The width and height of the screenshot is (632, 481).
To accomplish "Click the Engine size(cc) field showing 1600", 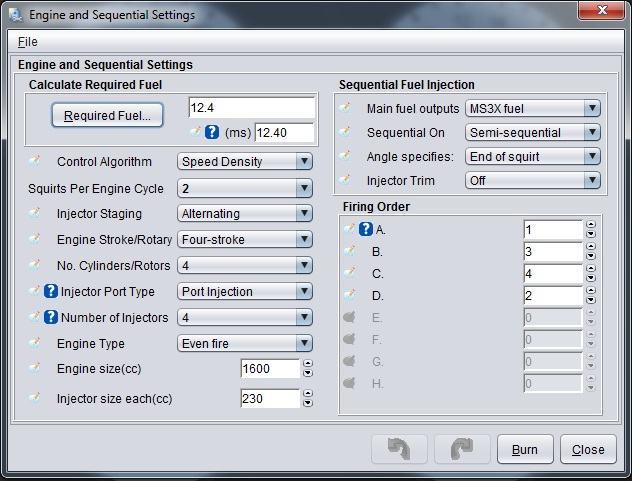I will (270, 368).
